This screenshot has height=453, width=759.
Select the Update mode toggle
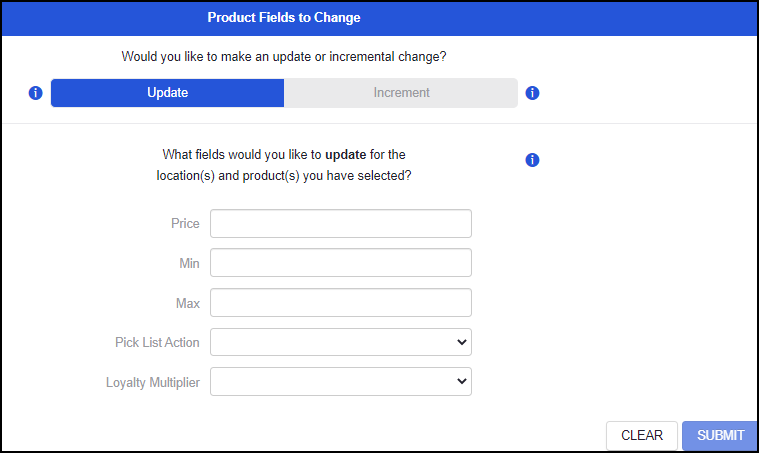167,93
